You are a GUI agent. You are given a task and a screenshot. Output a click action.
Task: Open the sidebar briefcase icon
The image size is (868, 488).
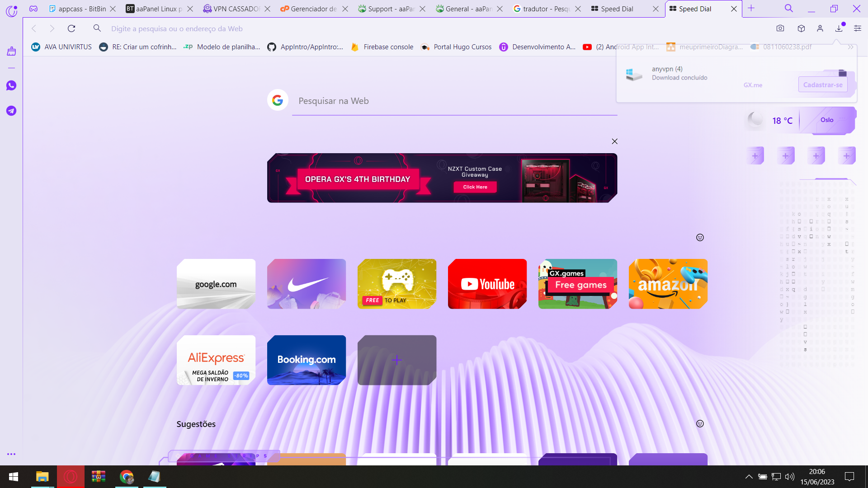[11, 52]
